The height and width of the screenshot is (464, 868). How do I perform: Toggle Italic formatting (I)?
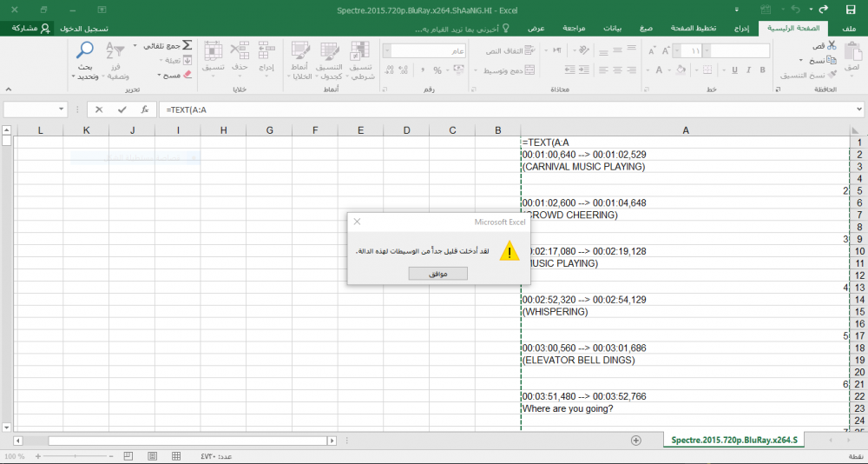pos(748,70)
